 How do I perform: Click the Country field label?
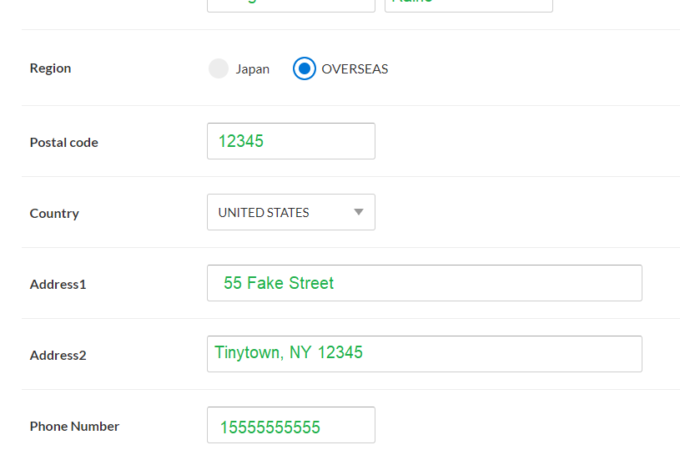coord(54,213)
